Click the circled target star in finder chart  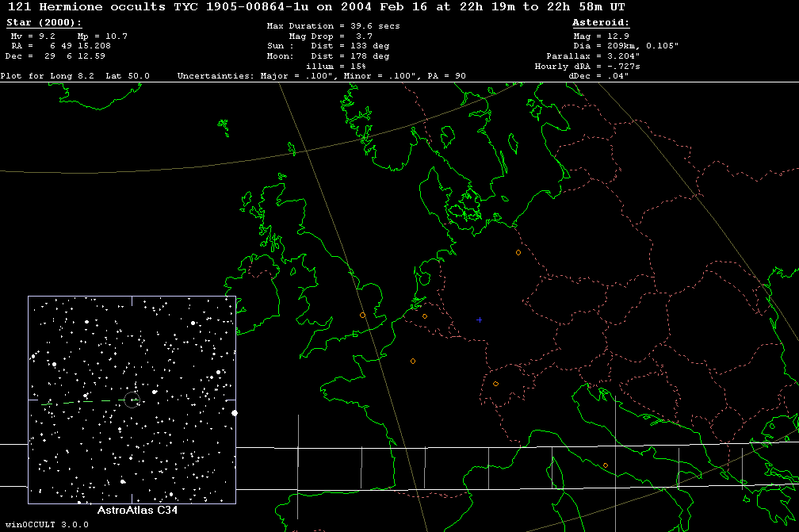(x=132, y=400)
